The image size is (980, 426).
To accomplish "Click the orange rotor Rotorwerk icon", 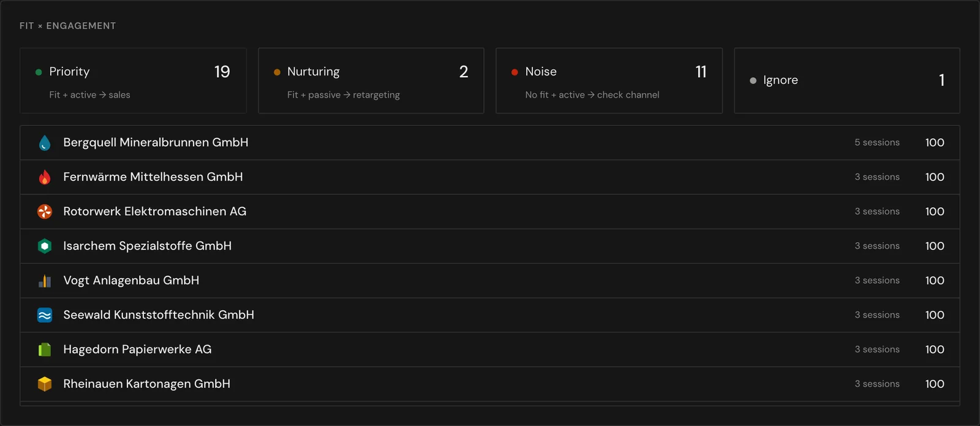I will (45, 211).
